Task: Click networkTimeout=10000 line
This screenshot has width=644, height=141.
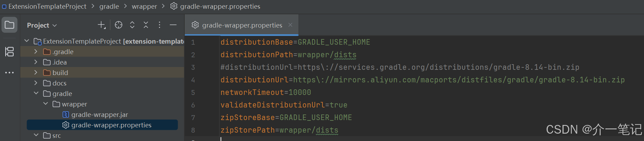Action: 266,92
